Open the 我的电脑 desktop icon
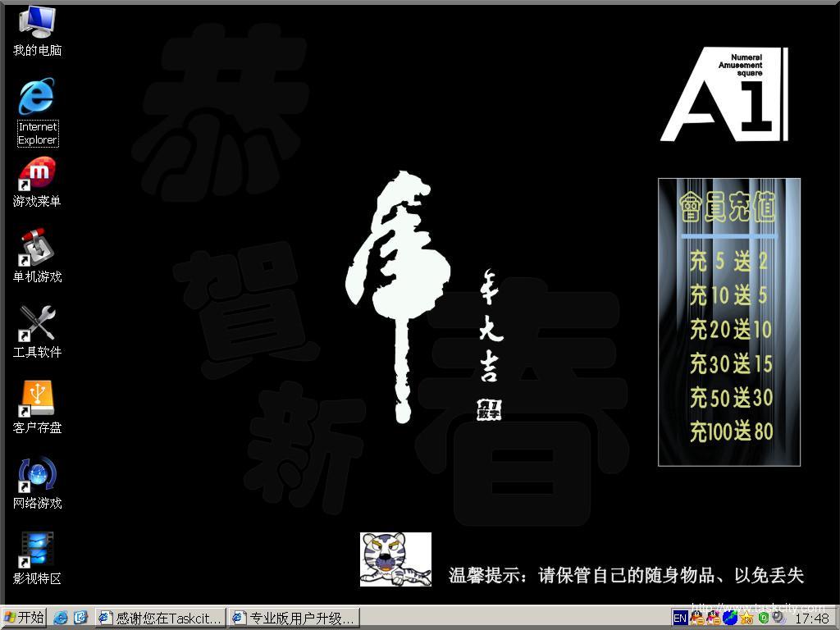The image size is (840, 630). tap(37, 23)
